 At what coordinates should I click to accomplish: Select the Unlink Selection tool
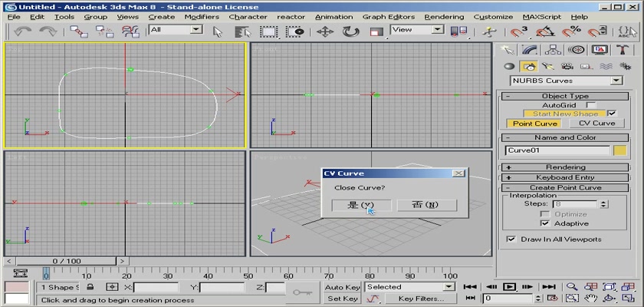[x=104, y=31]
